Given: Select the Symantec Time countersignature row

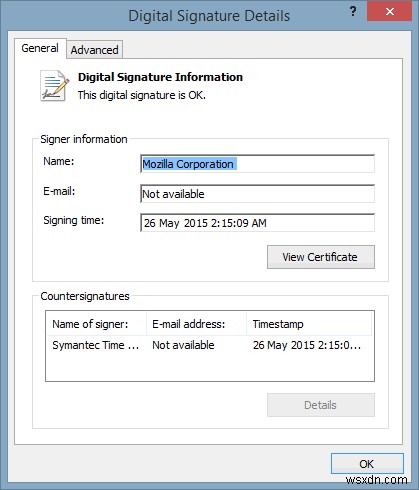Looking at the screenshot, I should pos(210,345).
